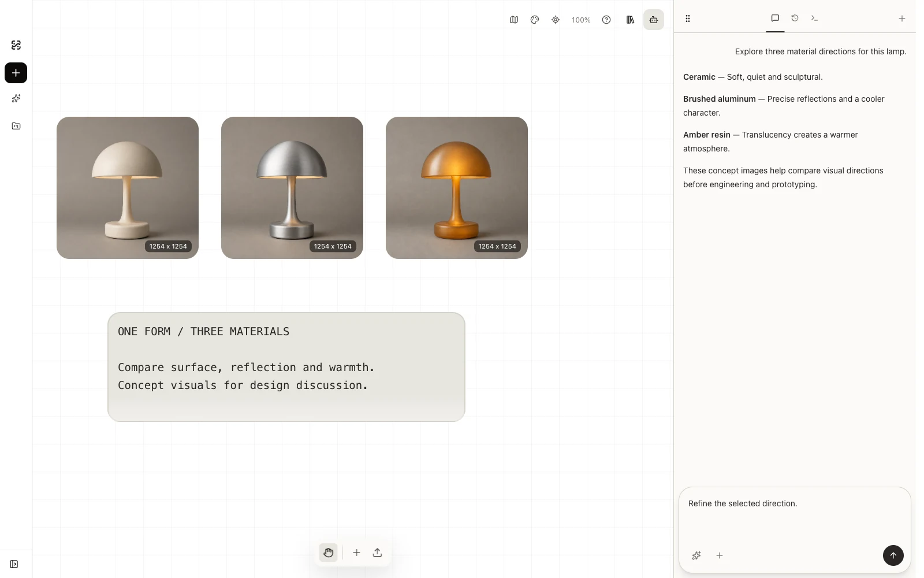The height and width of the screenshot is (578, 924).
Task: Click the export upload icon in bottom toolbar
Action: click(x=377, y=553)
